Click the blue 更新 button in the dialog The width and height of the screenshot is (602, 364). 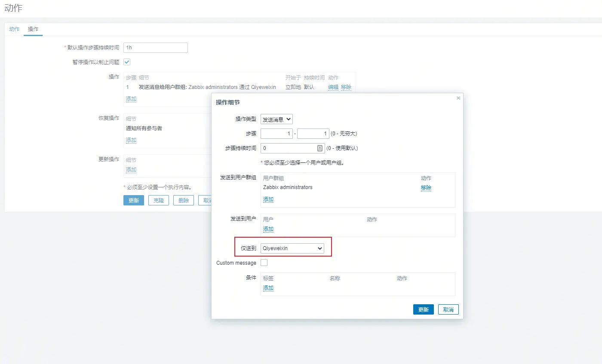(x=423, y=309)
